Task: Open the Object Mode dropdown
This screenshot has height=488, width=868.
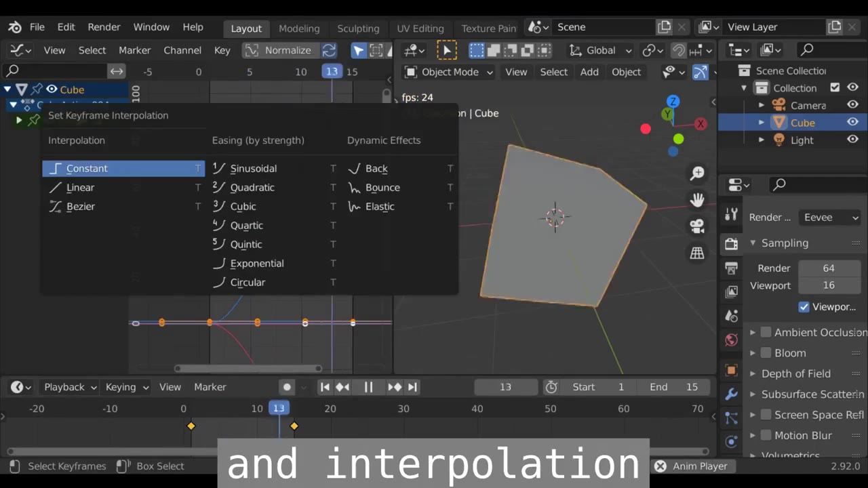Action: [x=449, y=72]
